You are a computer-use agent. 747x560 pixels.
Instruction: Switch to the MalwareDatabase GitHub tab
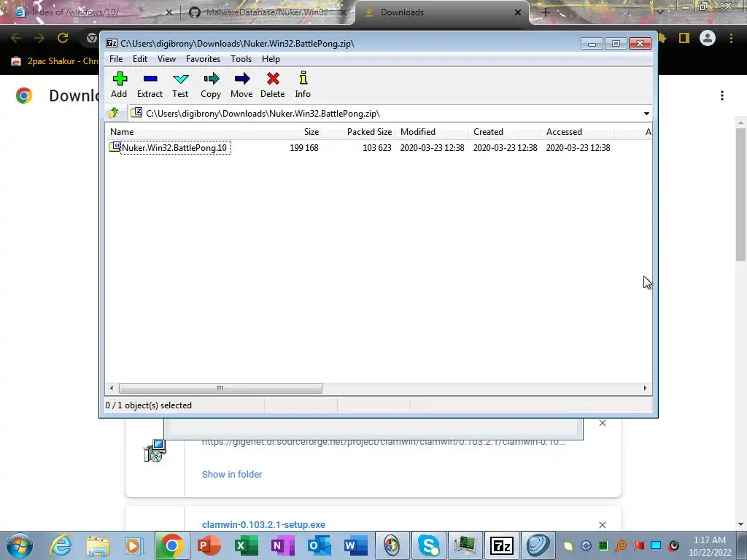tap(267, 12)
